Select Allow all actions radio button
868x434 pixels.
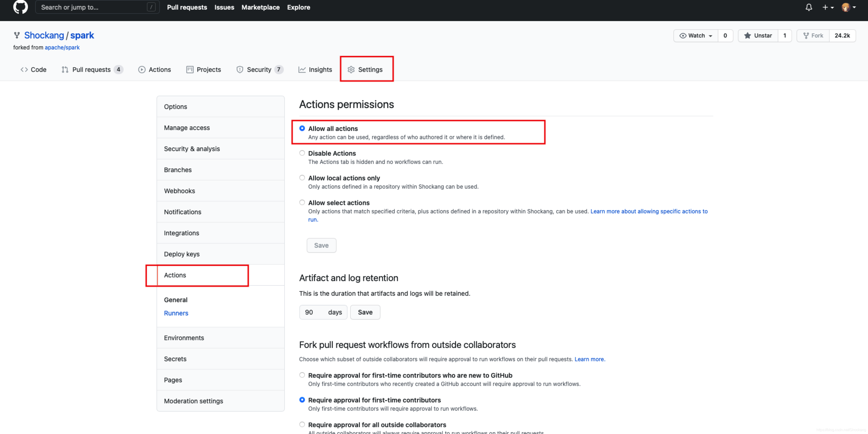[x=302, y=128]
